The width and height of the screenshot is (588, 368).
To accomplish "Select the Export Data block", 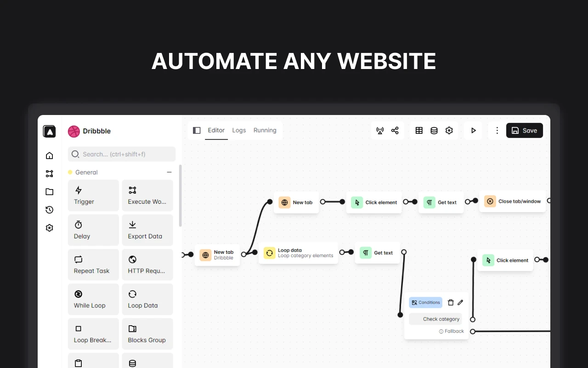I will coord(147,230).
